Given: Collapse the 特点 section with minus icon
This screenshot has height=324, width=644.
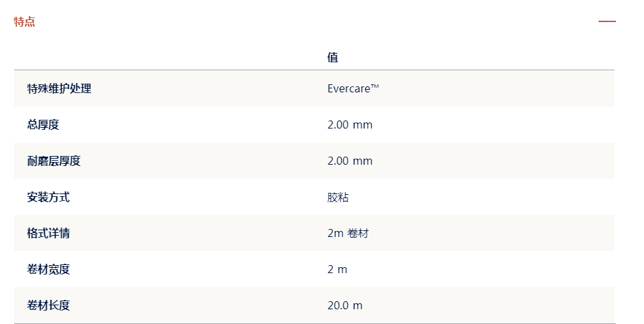Looking at the screenshot, I should 607,21.
